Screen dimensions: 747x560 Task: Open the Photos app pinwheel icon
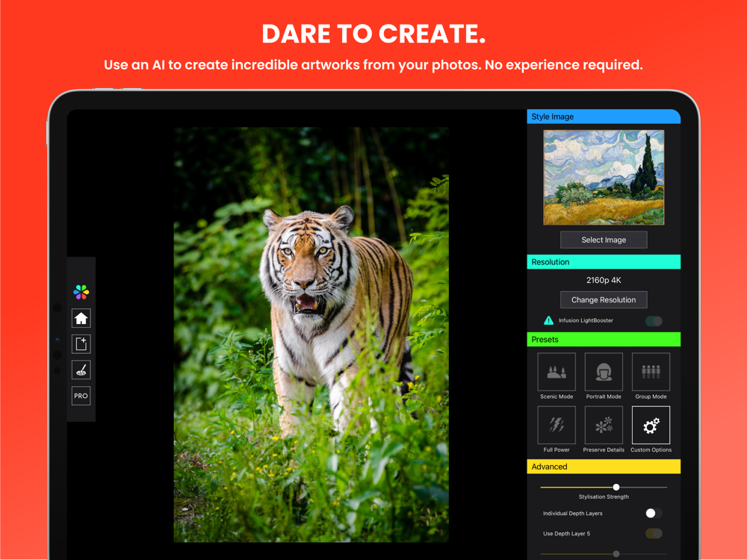tap(81, 292)
